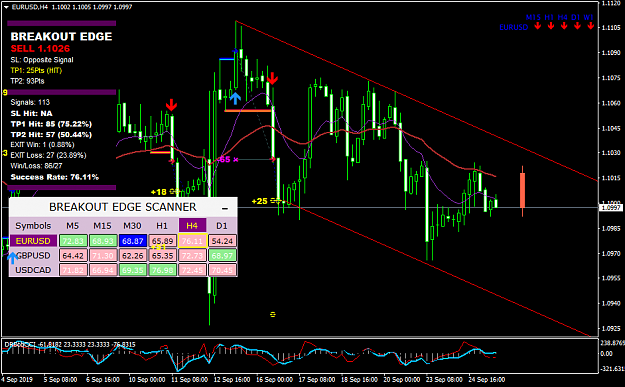Click the oscillator indicator label in lower subwindow
This screenshot has height=387, width=625.
click(x=69, y=344)
